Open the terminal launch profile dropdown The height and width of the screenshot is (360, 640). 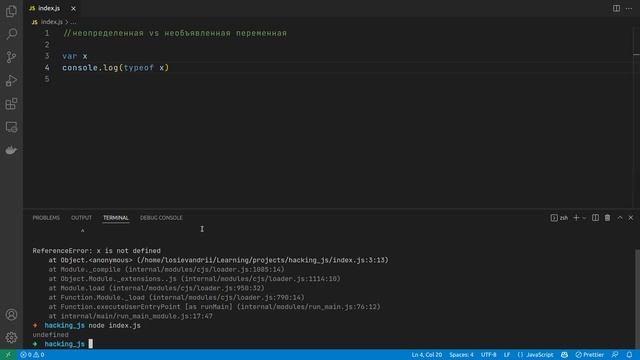[x=584, y=218]
